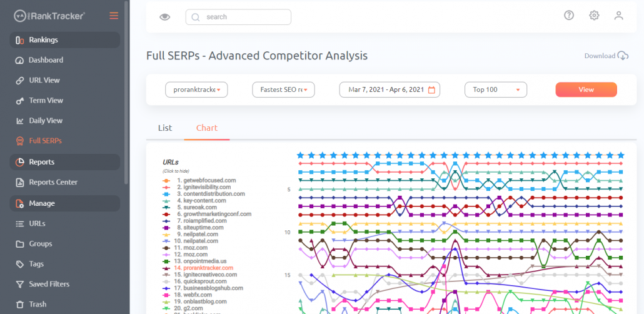Screen dimensions: 644x314
Task: Click the magnifier icon in search box
Action: (x=196, y=18)
